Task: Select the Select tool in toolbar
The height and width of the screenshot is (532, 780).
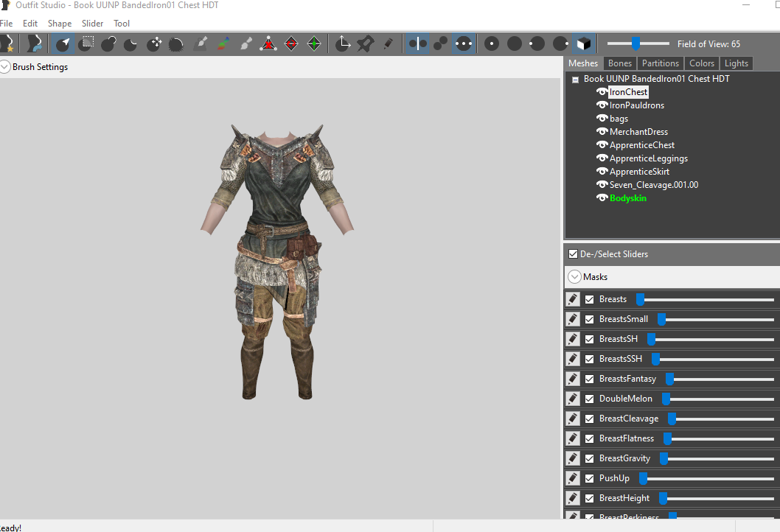Action: click(x=63, y=43)
